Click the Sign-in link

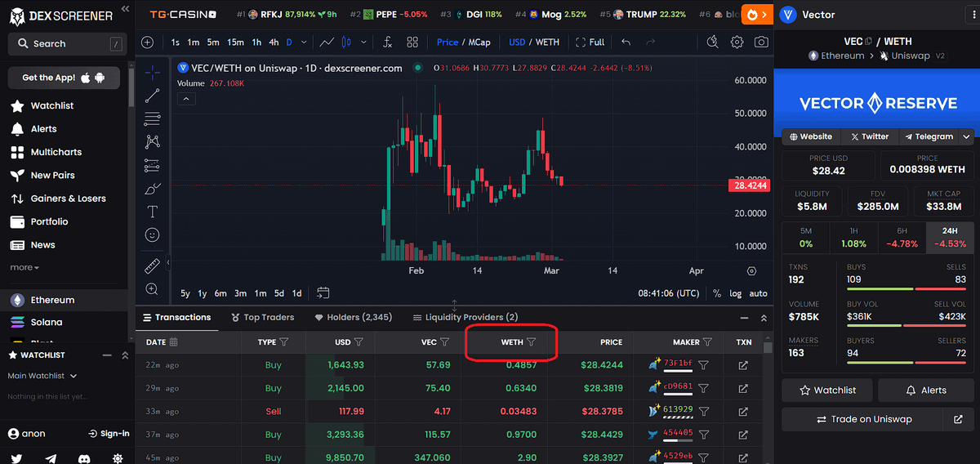[x=109, y=434]
